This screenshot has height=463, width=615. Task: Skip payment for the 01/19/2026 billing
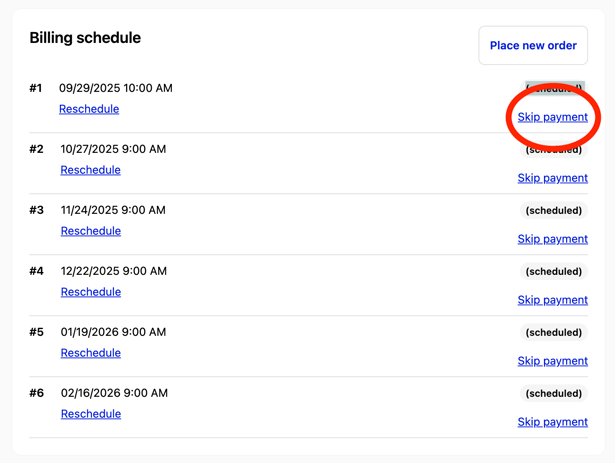click(x=552, y=361)
